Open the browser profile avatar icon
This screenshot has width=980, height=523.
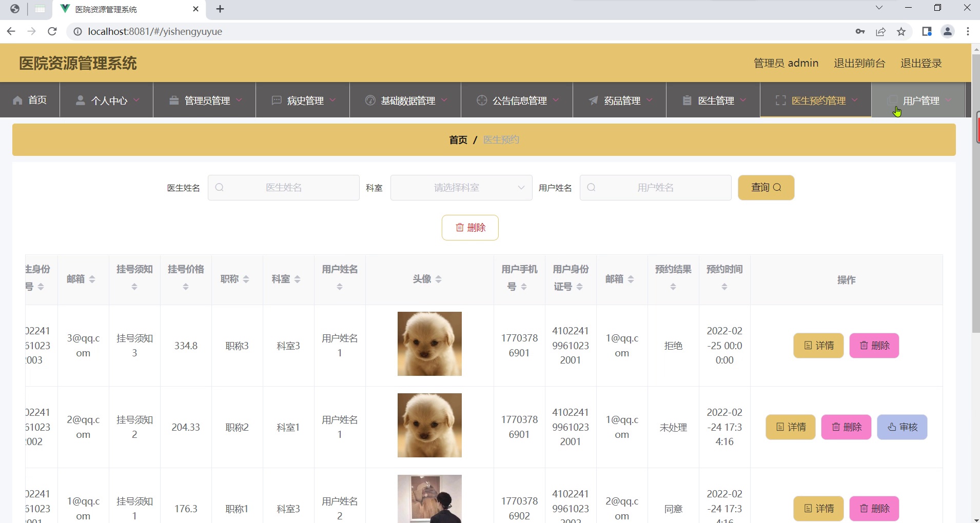(948, 31)
